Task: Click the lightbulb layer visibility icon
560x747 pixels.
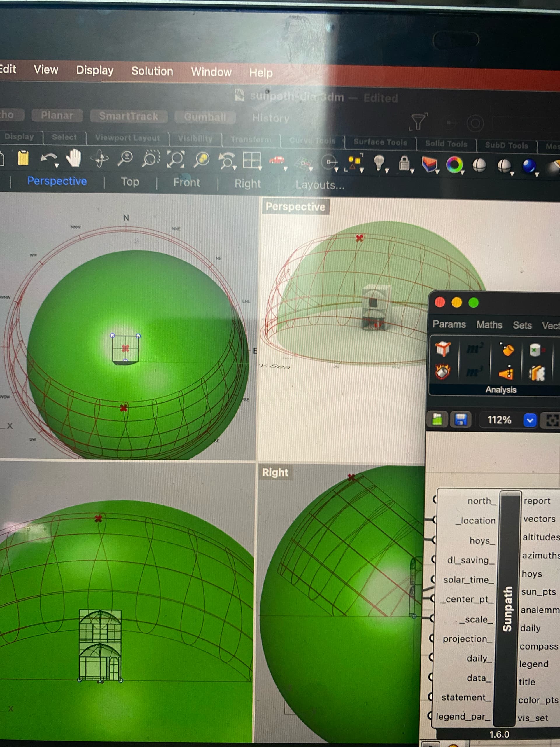Action: [x=379, y=160]
